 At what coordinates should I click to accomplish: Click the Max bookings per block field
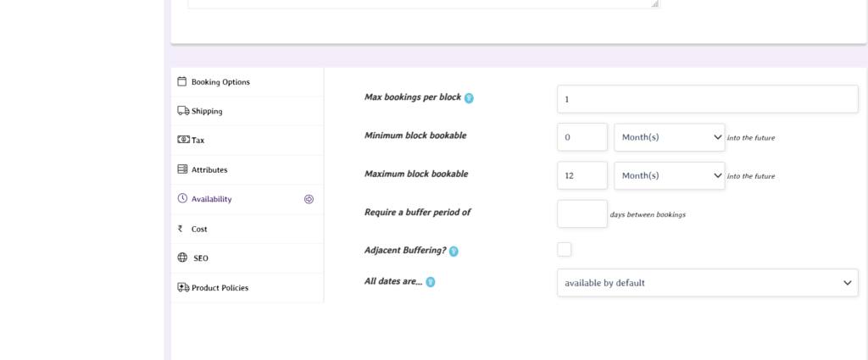pos(707,99)
